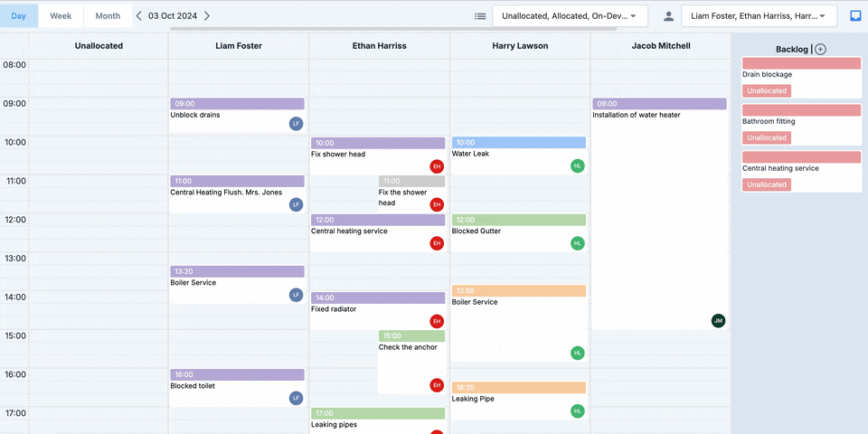The image size is (868, 434).
Task: Toggle the blue backlog inbox icon
Action: [856, 16]
